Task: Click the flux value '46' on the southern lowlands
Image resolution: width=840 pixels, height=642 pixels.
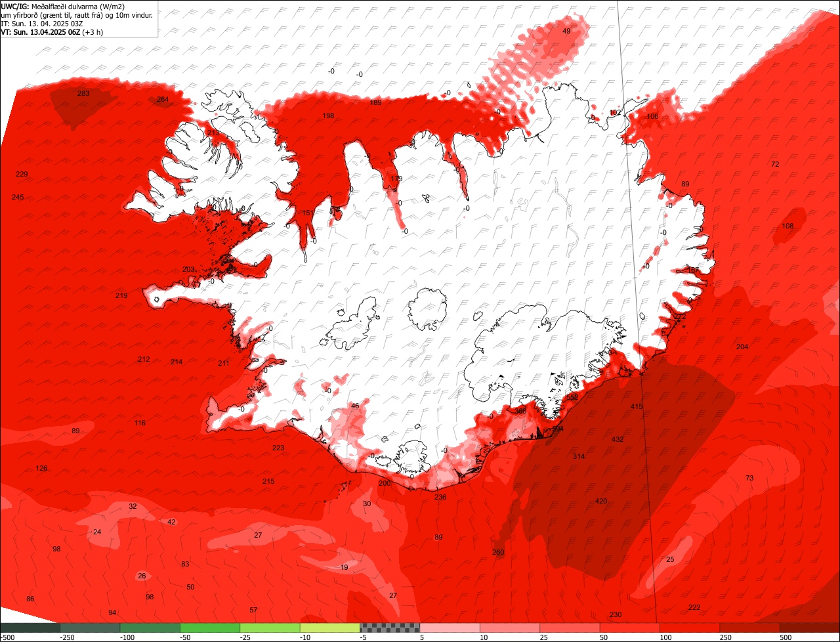Action: (355, 406)
